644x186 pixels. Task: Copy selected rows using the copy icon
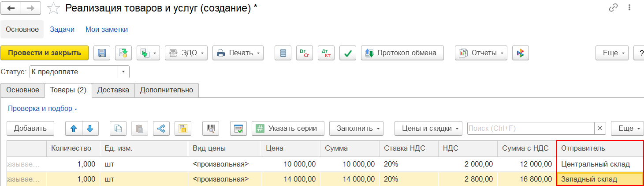(118, 129)
